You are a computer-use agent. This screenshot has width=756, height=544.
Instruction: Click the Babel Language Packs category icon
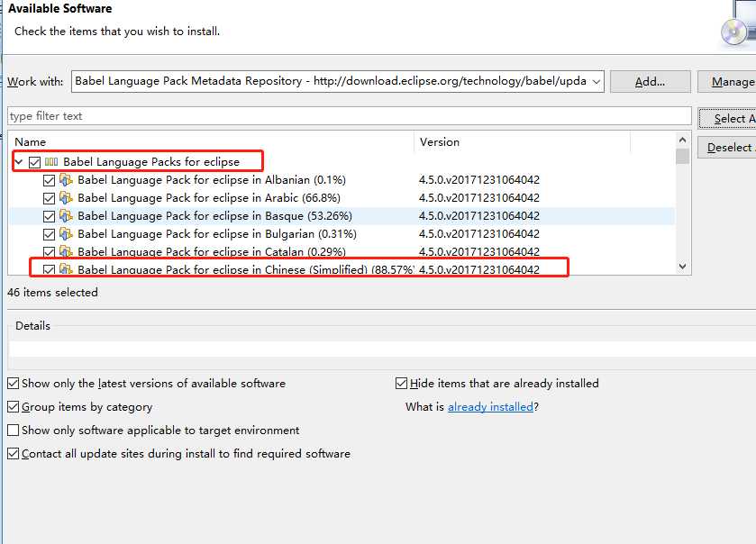pyautogui.click(x=51, y=162)
